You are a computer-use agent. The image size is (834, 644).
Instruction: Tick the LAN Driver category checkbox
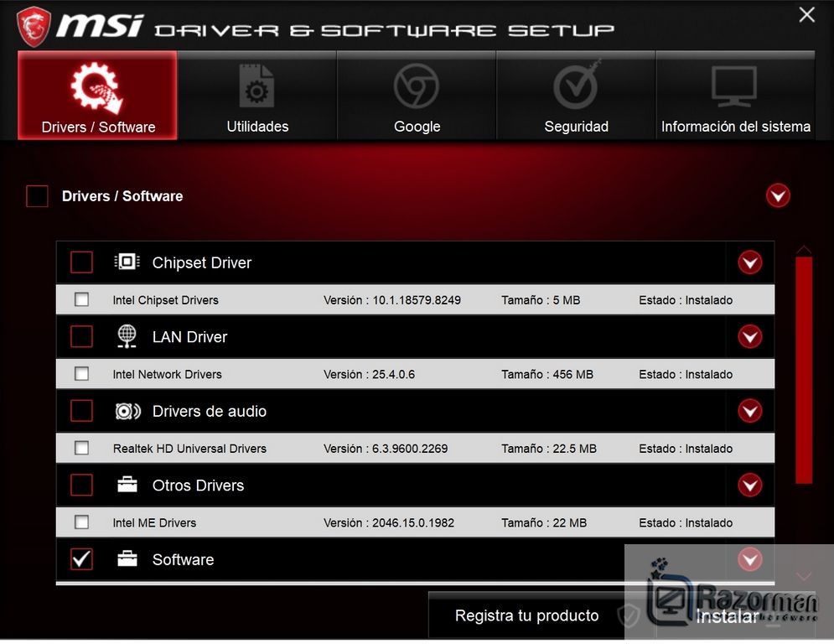(x=81, y=336)
